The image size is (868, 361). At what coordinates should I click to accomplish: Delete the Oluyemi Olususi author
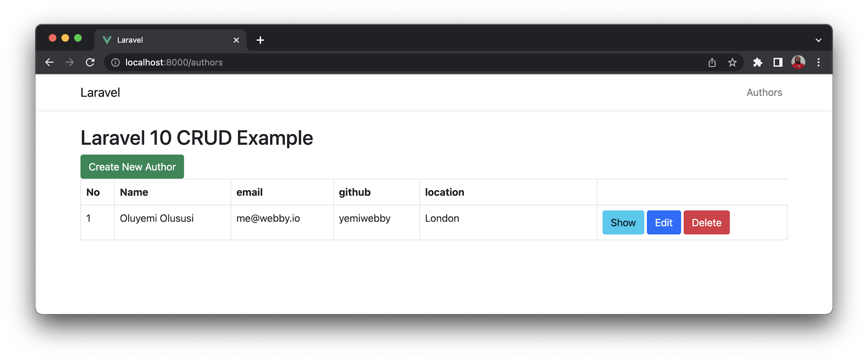(706, 222)
